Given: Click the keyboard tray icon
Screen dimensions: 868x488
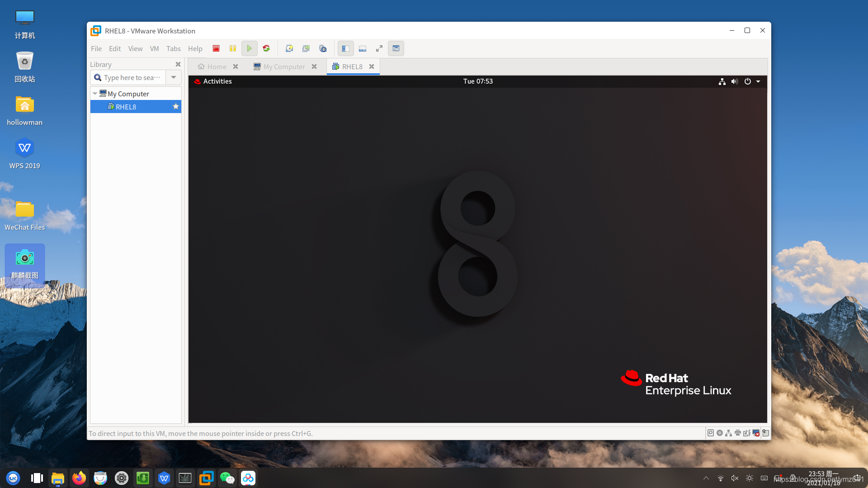Looking at the screenshot, I should point(764,478).
